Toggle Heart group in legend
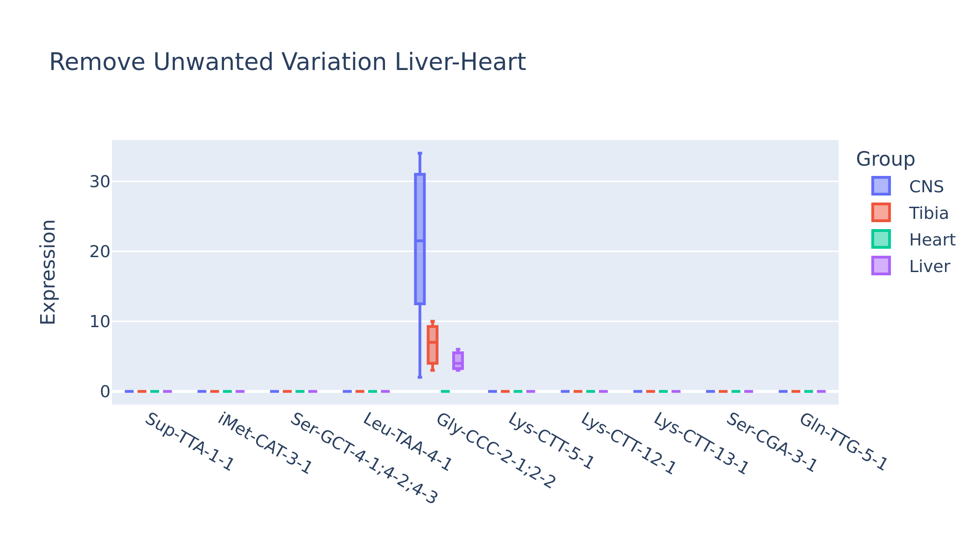980x560 pixels. 913,239
